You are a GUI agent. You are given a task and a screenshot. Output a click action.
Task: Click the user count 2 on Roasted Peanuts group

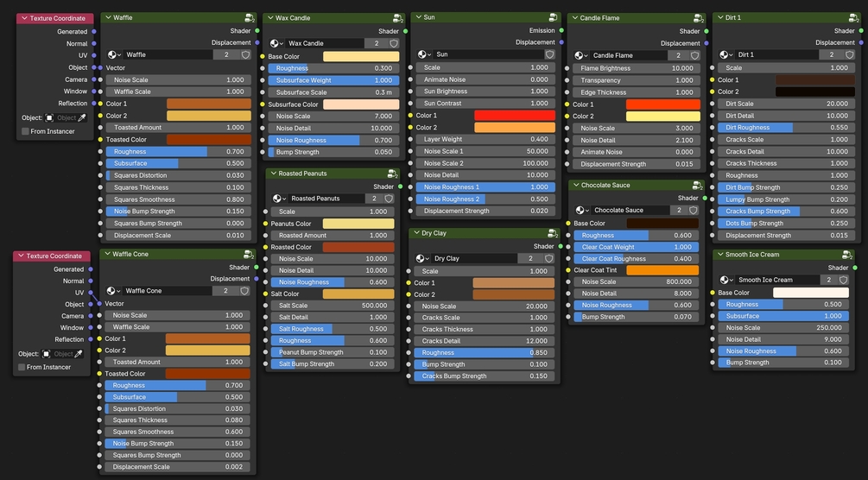tap(374, 199)
